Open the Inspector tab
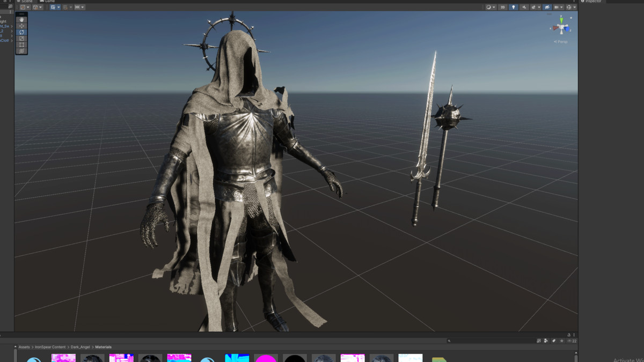This screenshot has height=362, width=644. [x=591, y=1]
